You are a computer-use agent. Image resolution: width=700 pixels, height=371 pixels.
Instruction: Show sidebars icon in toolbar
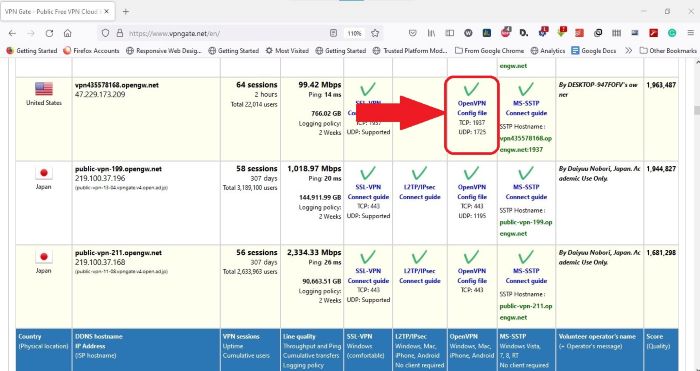(x=450, y=33)
